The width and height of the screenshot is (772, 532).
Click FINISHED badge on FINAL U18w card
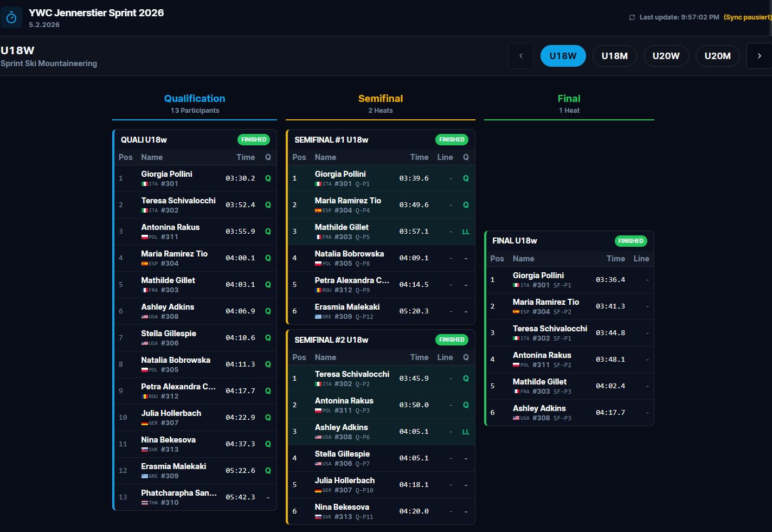(631, 241)
